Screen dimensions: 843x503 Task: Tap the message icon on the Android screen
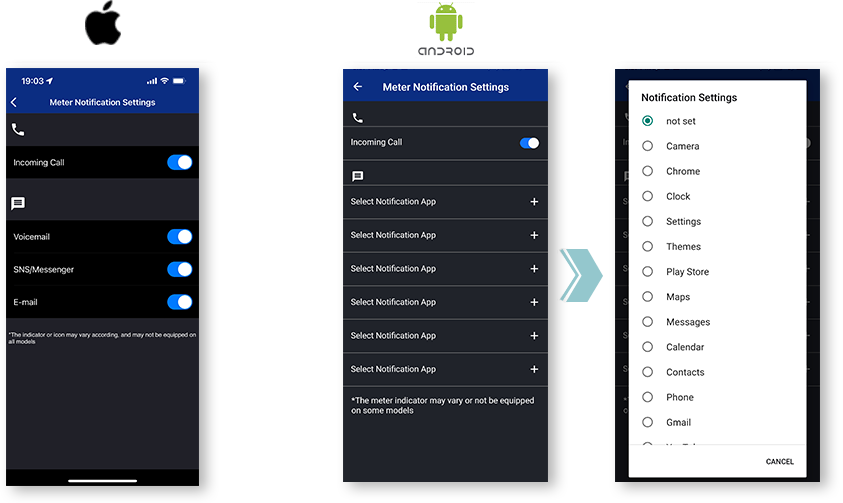pyautogui.click(x=358, y=177)
